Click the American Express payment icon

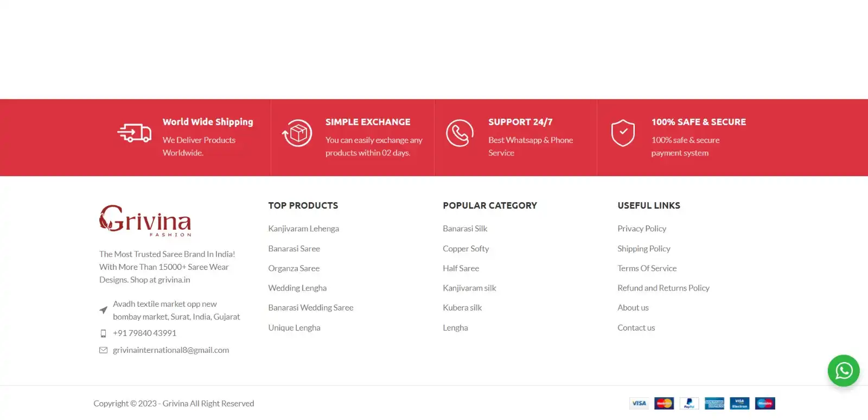(714, 403)
